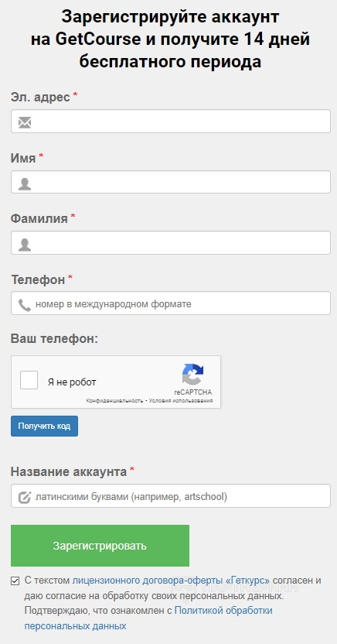Click the Получить код button
The width and height of the screenshot is (337, 644).
click(x=44, y=426)
